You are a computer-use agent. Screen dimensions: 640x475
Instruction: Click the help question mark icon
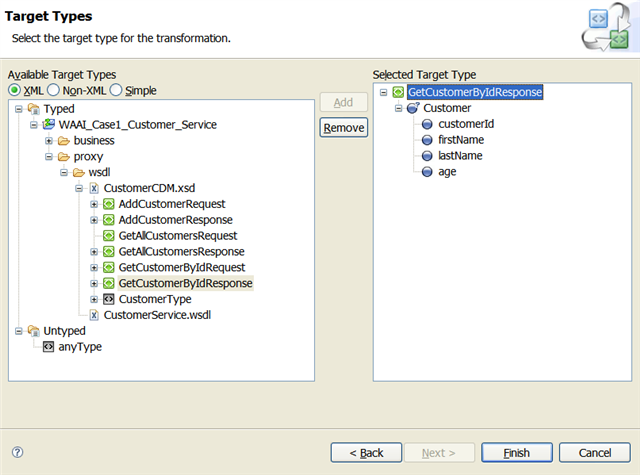coord(17,453)
